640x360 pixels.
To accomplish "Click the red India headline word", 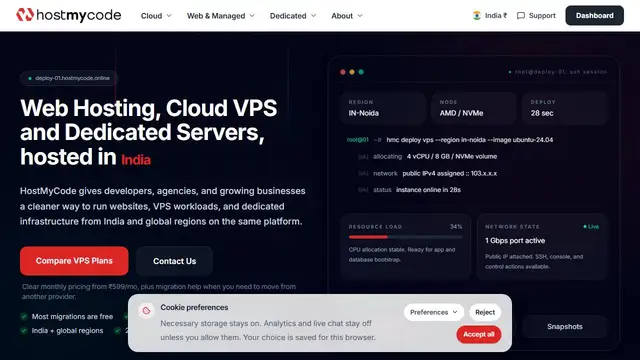I will coord(136,159).
